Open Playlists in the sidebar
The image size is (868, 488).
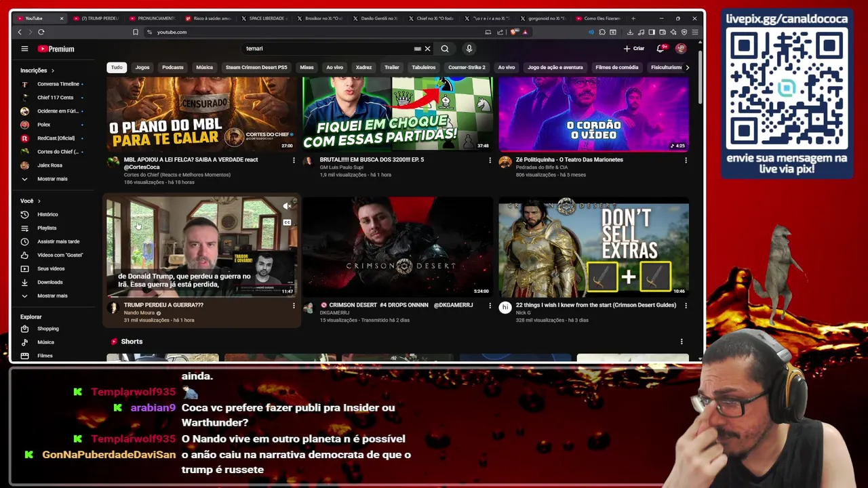pyautogui.click(x=47, y=228)
